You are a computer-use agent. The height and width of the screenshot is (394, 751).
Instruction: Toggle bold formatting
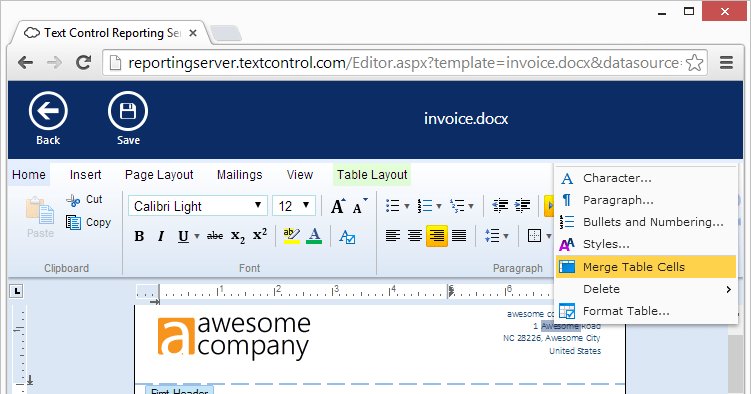tap(139, 236)
